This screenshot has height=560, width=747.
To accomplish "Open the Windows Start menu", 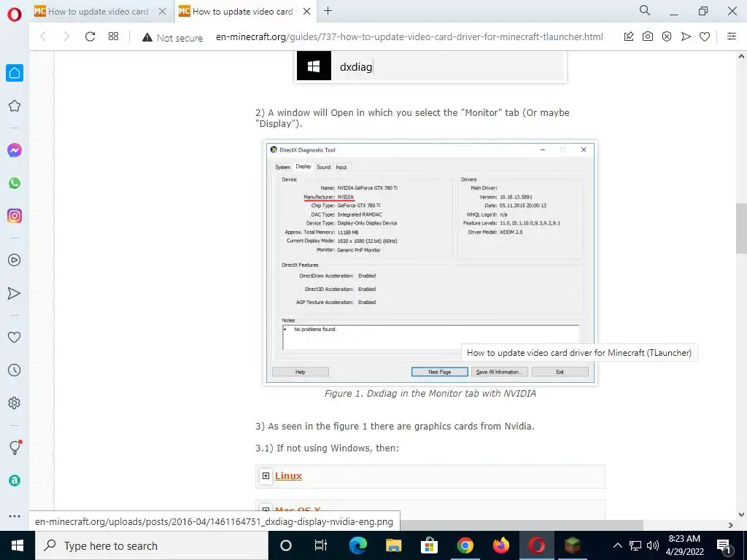I will point(18,545).
